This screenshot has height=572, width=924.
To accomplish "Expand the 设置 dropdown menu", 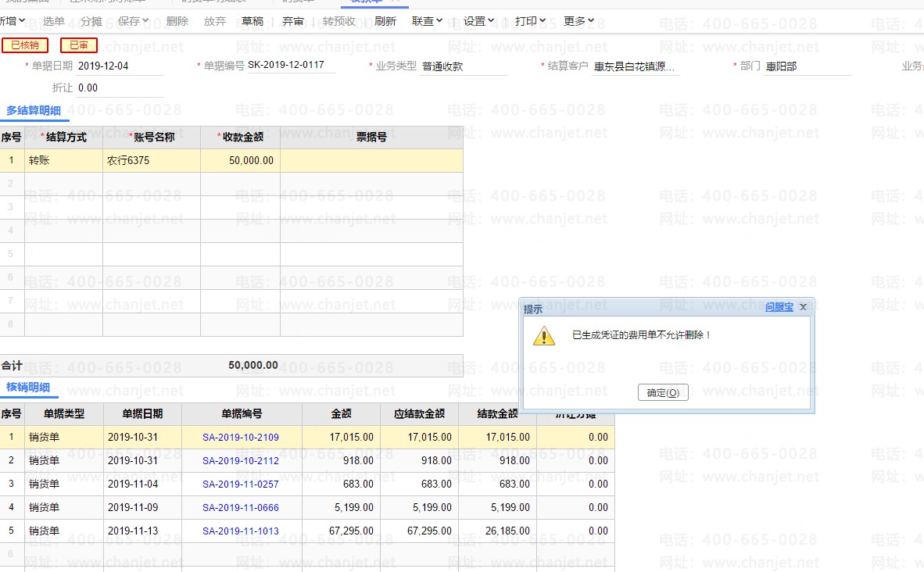I will pyautogui.click(x=478, y=21).
